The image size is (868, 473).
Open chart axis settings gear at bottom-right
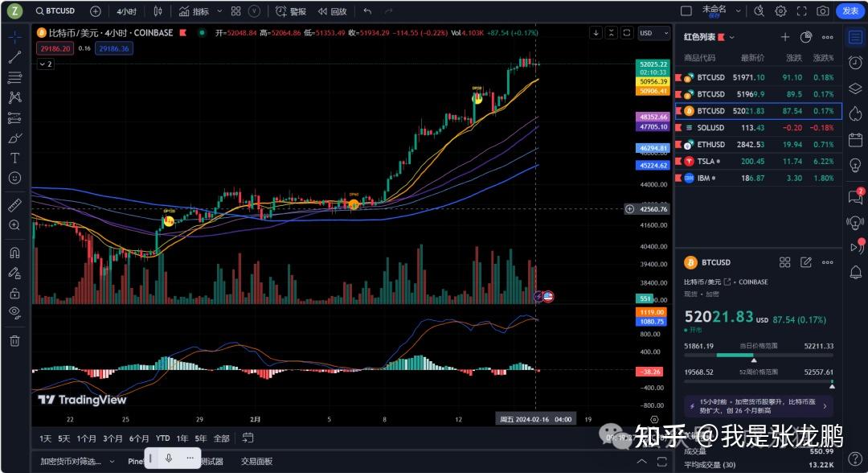click(653, 420)
